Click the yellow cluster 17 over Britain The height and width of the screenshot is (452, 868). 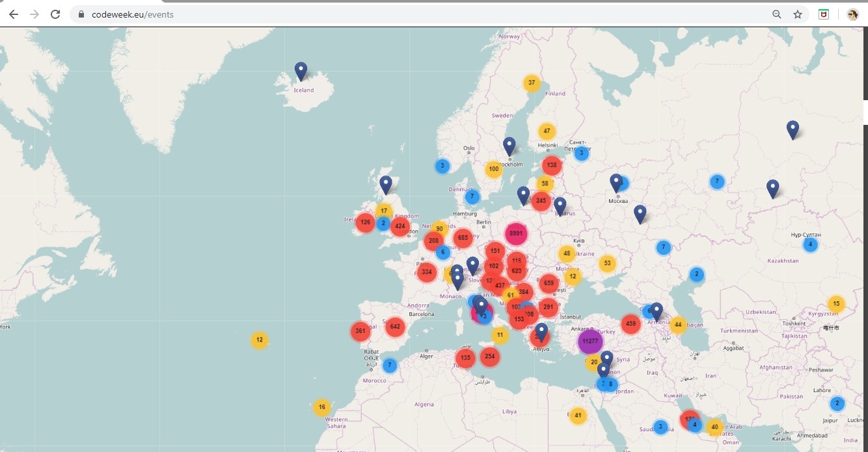click(x=384, y=211)
